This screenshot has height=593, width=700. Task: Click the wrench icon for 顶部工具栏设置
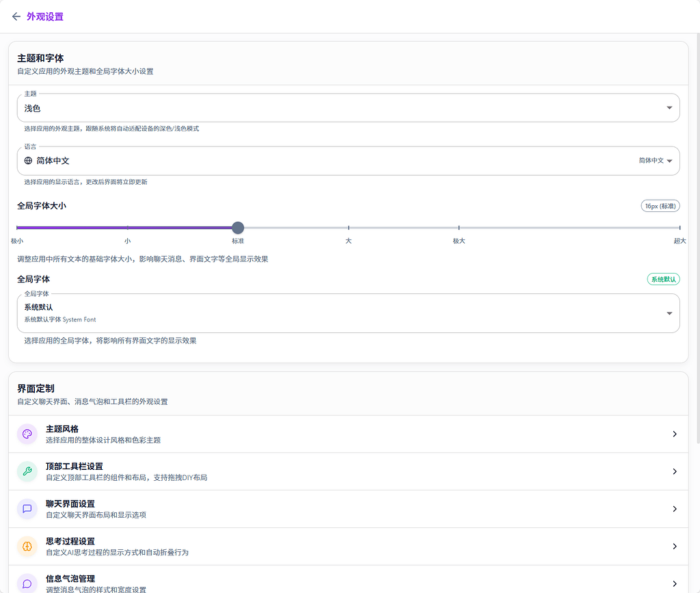click(x=27, y=471)
